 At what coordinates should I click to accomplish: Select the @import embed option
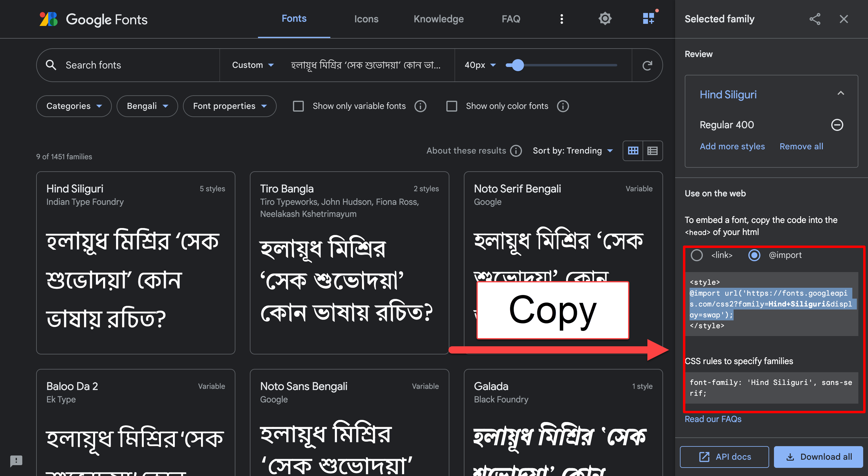(x=754, y=255)
